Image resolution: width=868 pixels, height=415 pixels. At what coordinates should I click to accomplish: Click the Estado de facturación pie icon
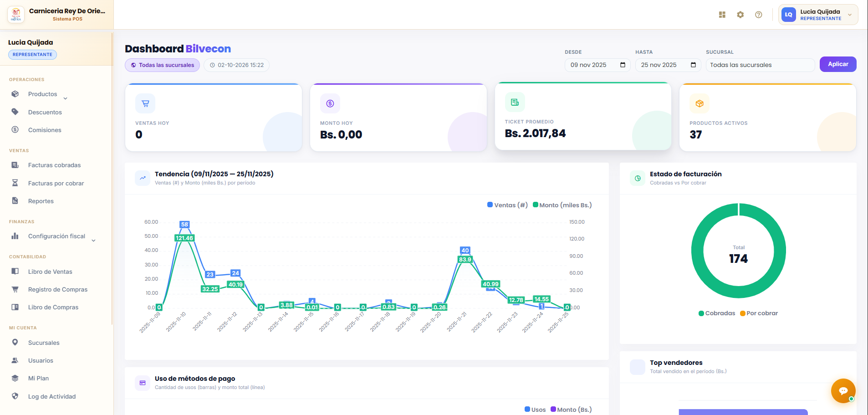638,178
